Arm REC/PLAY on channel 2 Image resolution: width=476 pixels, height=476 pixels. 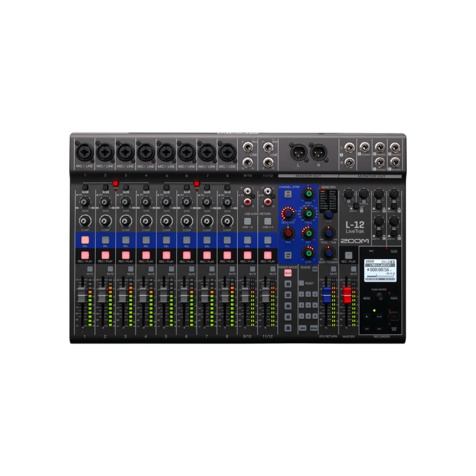[105, 255]
